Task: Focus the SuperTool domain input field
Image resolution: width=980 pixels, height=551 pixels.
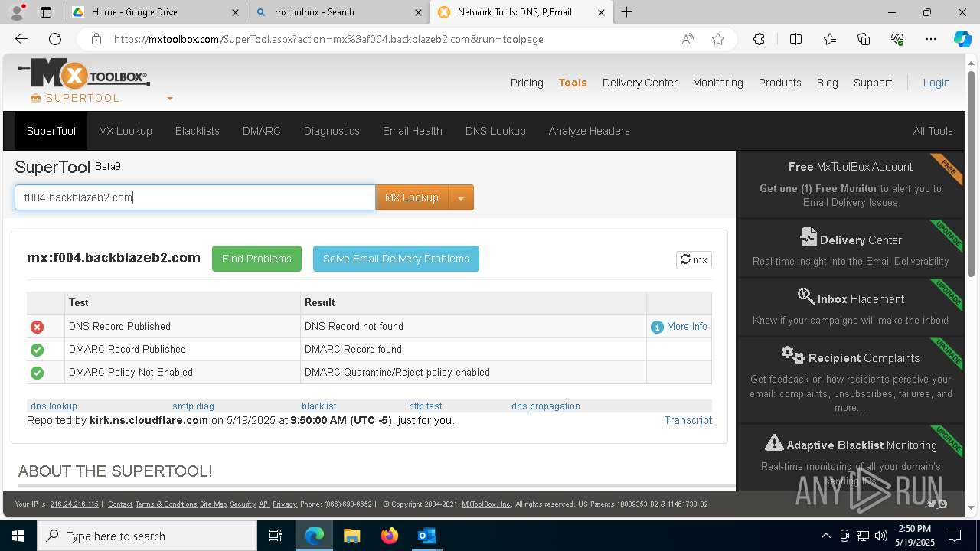Action: [195, 197]
